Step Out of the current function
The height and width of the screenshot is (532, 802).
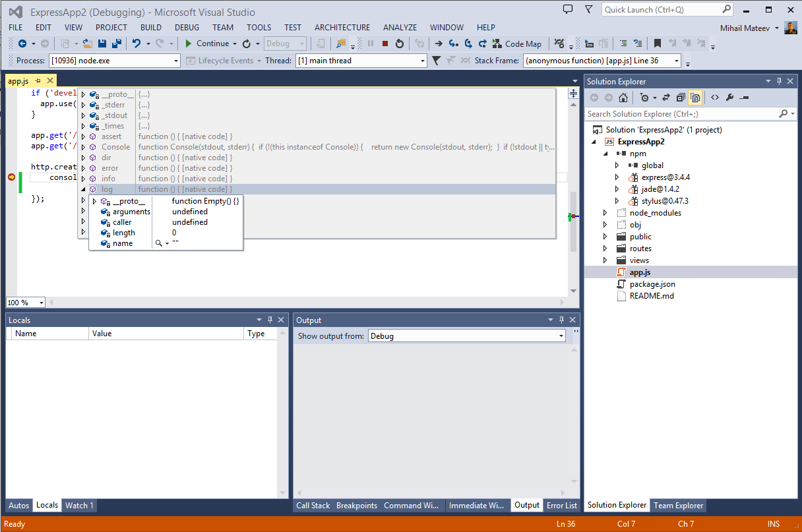(482, 44)
